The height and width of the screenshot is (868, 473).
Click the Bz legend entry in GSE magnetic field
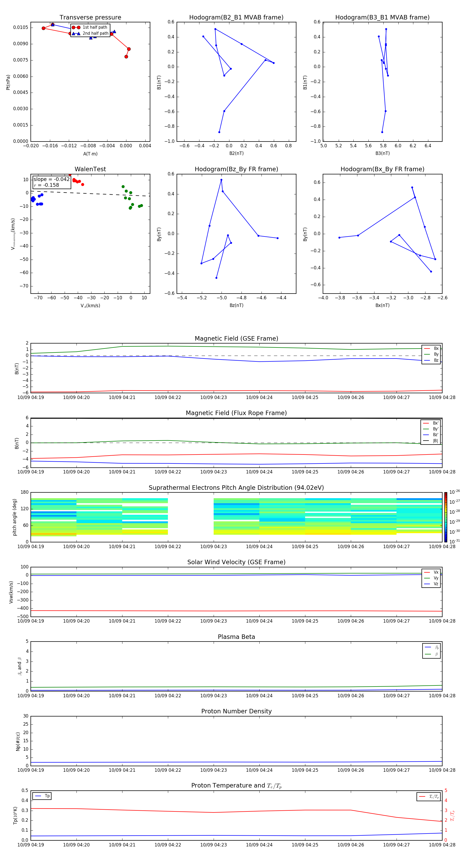(x=431, y=360)
